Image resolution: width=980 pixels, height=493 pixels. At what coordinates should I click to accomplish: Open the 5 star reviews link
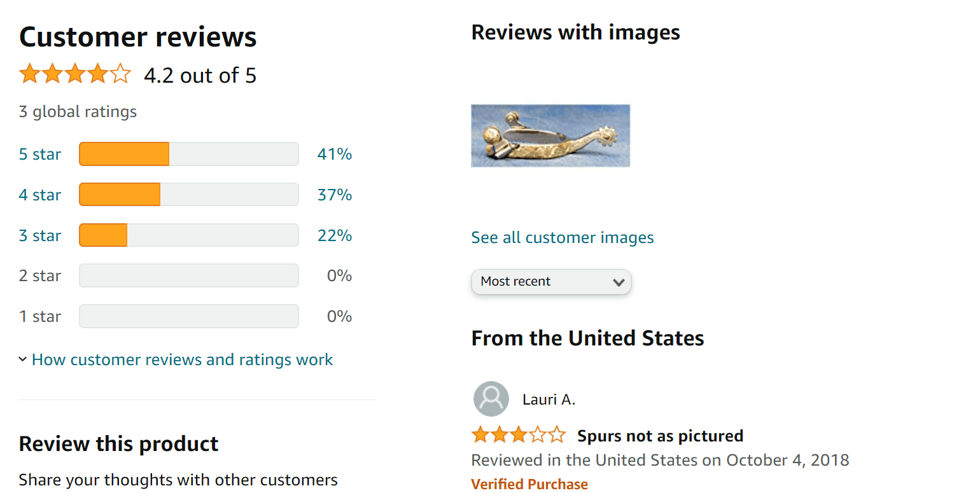click(40, 155)
